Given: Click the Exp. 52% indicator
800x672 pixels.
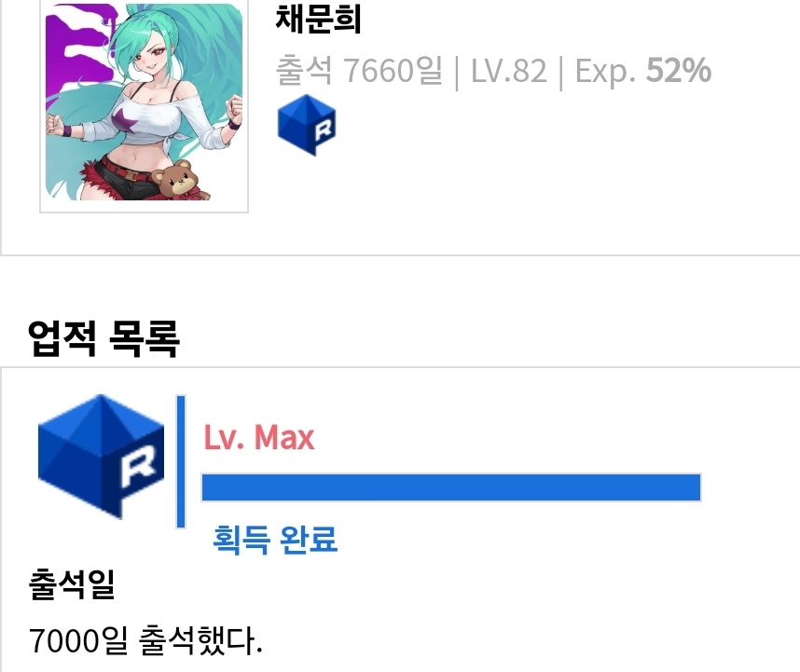Looking at the screenshot, I should point(643,70).
